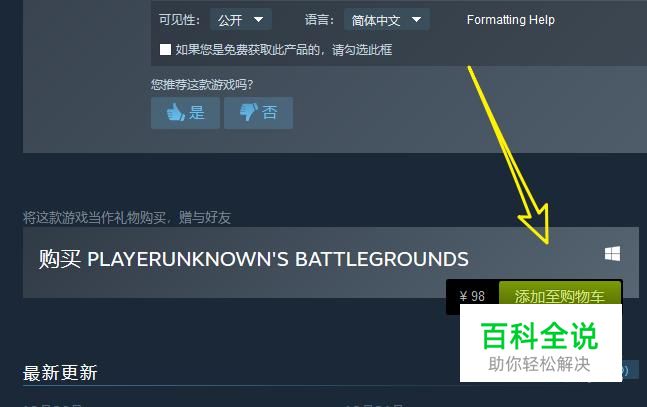Open the Formatting Help link
This screenshot has height=407, width=647.
[510, 19]
